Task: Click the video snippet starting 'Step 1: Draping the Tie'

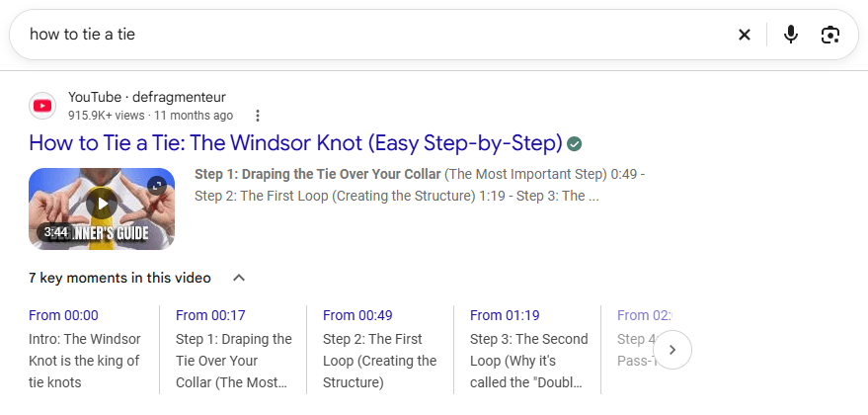Action: pyautogui.click(x=420, y=185)
